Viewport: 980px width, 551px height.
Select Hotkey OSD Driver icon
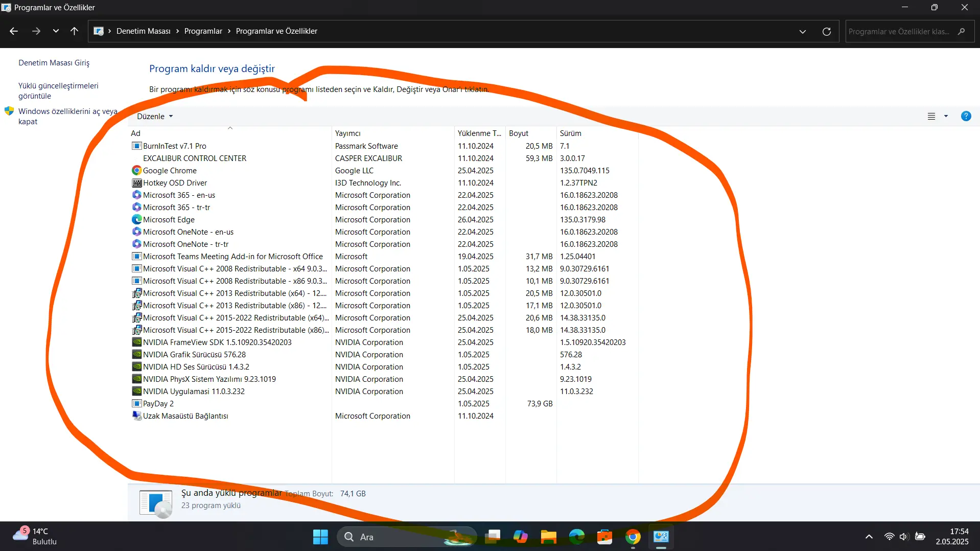pos(136,183)
